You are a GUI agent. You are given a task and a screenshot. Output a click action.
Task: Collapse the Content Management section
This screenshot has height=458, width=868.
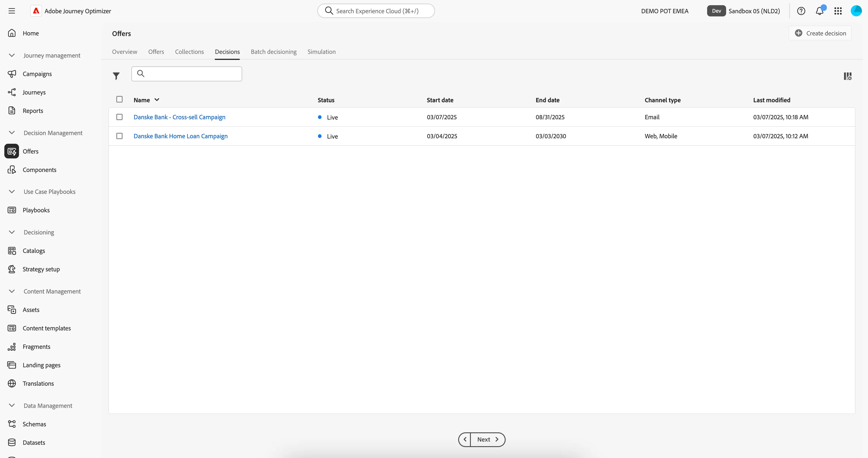pos(12,291)
